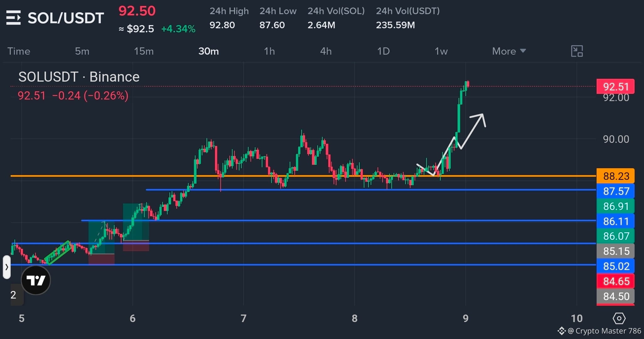Switch to the 1D timeframe
The width and height of the screenshot is (644, 339).
coord(383,51)
